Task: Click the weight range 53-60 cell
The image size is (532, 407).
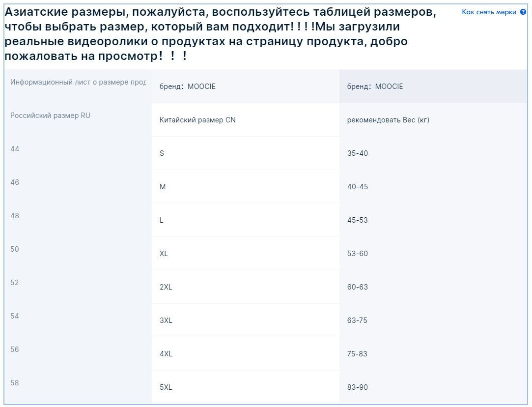Action: pyautogui.click(x=433, y=254)
